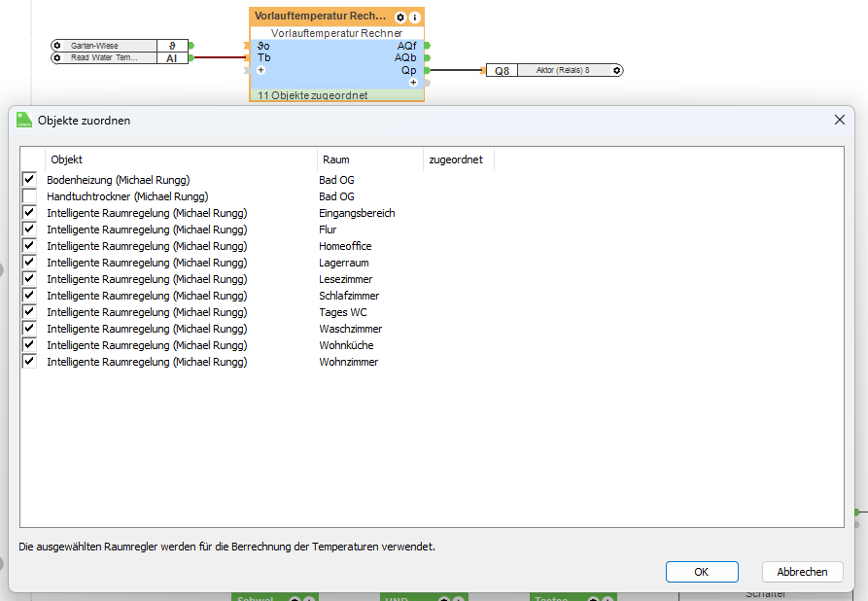Check the Handtuchtrockner checkbox
This screenshot has width=868, height=601.
29,196
